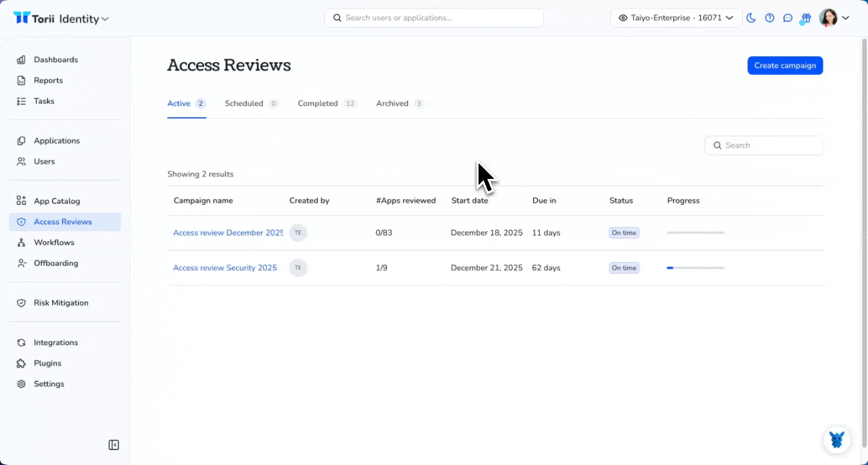Open the Integrations sync icon
This screenshot has height=465, width=868.
pos(21,343)
